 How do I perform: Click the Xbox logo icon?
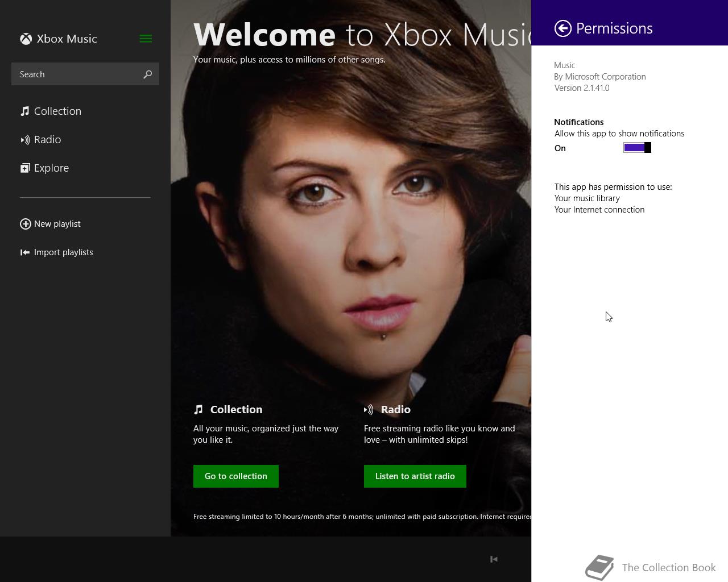(x=26, y=39)
